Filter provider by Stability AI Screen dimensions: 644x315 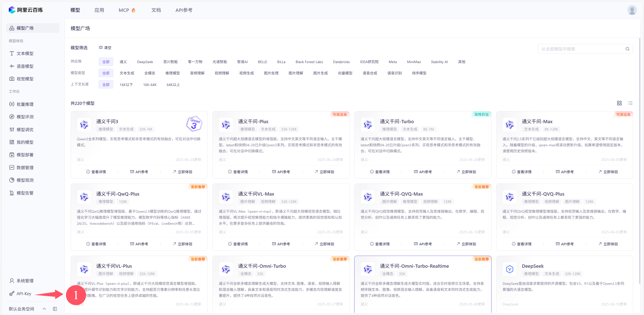439,62
